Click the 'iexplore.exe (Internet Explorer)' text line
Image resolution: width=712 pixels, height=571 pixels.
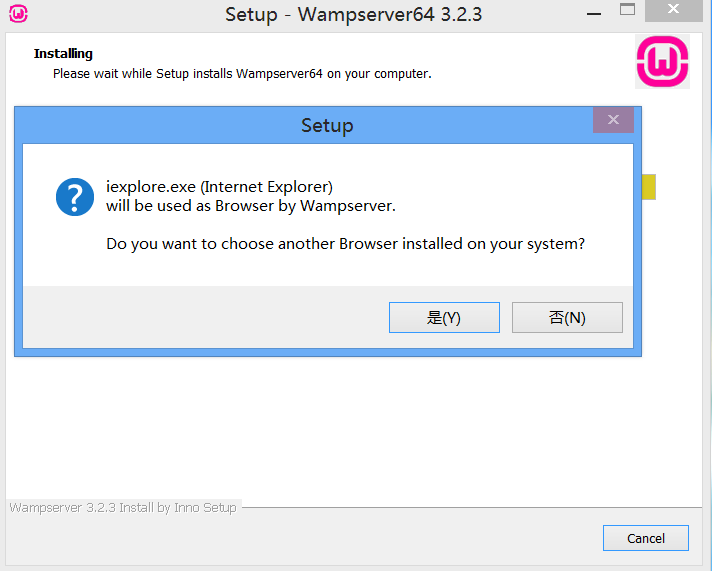pos(219,187)
